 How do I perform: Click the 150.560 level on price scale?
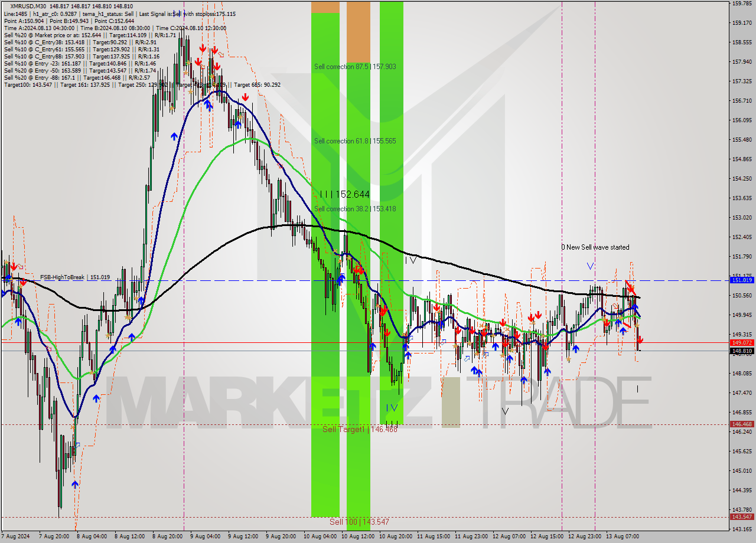tap(742, 295)
